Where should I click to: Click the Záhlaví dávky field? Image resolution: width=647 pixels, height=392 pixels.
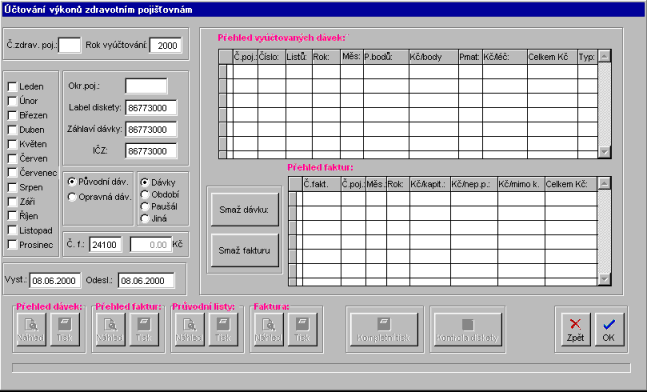[x=151, y=130]
